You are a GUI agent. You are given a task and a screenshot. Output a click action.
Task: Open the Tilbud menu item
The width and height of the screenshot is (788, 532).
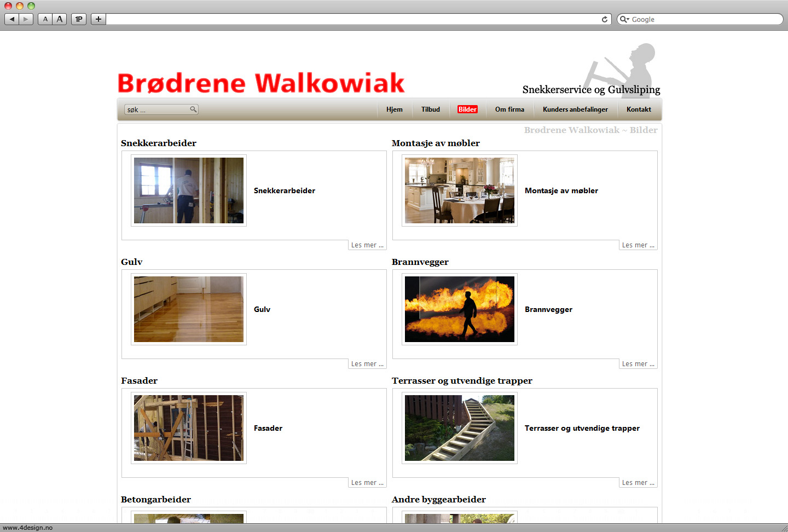[431, 109]
